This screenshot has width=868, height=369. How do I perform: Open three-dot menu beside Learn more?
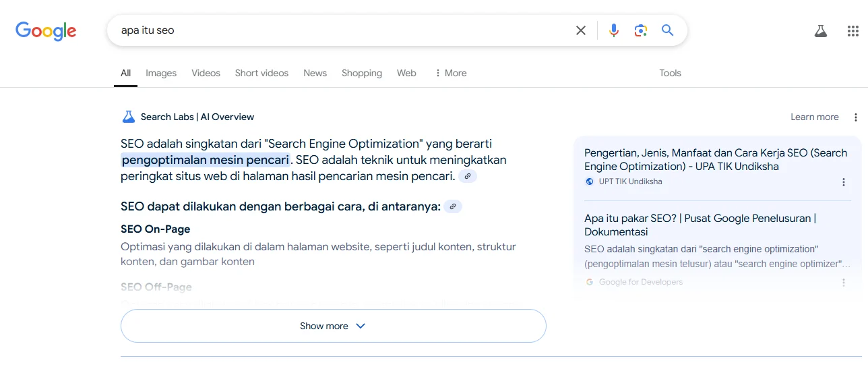856,117
